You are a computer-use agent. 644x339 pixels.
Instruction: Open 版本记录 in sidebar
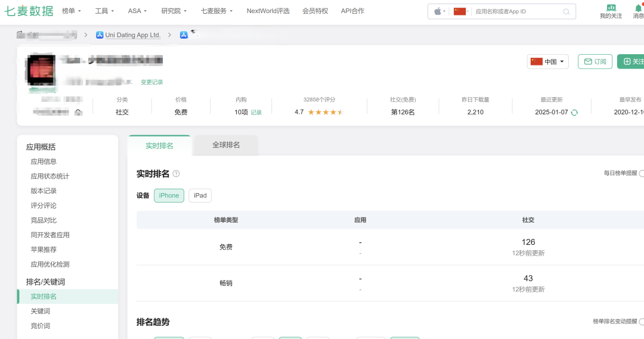[44, 191]
